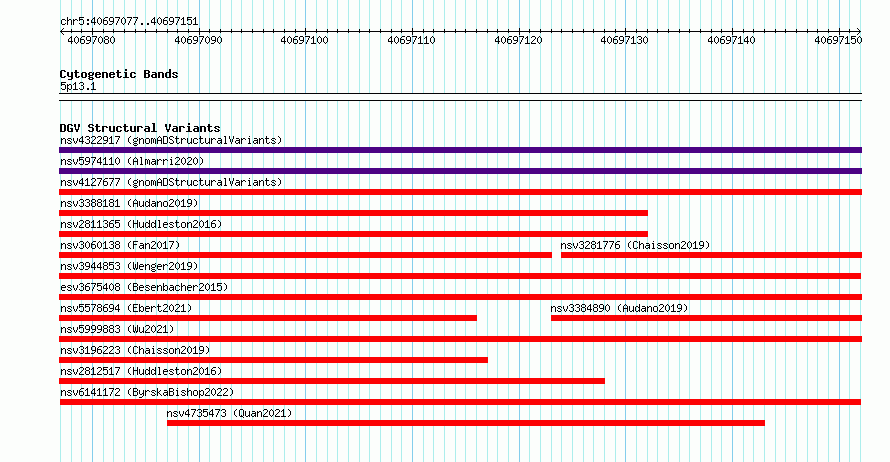Click the nsv3384890 red variant bar
Image resolution: width=890 pixels, height=462 pixels.
[x=707, y=318]
